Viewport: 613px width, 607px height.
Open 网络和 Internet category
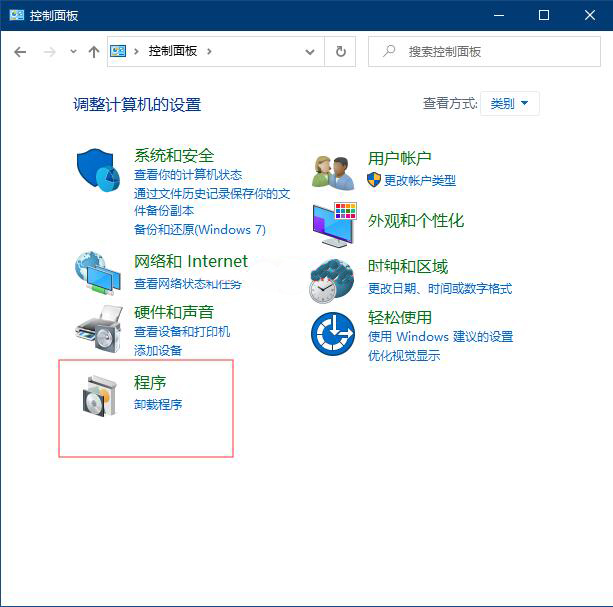(191, 261)
